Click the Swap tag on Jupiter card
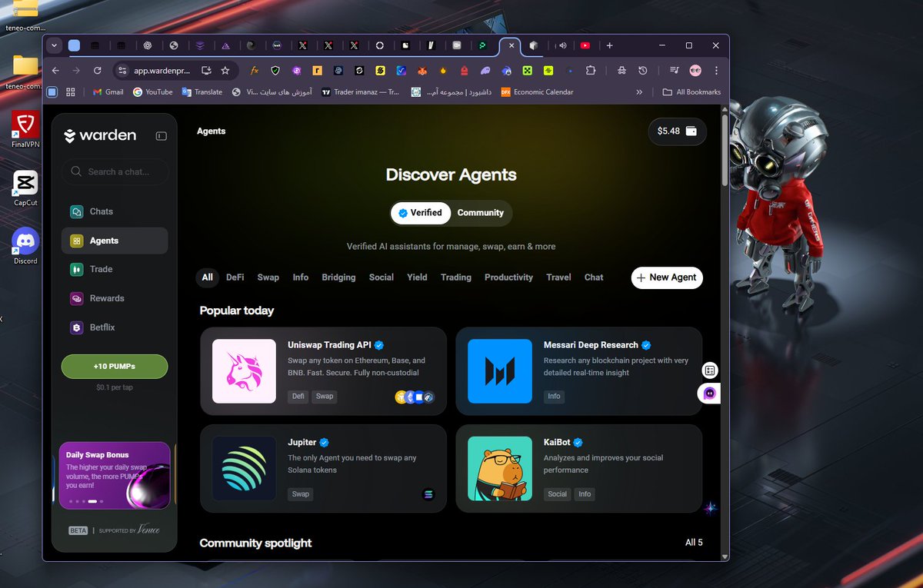The image size is (923, 588). coord(301,494)
